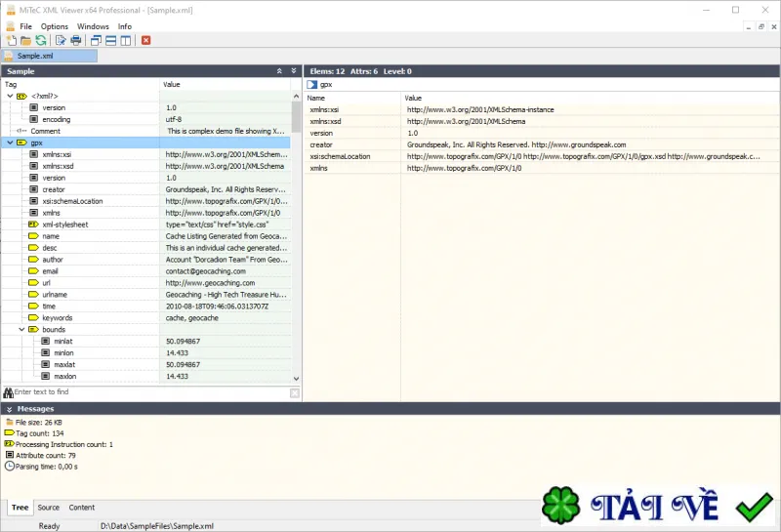The image size is (781, 532).
Task: Switch to the Source tab
Action: 48,507
